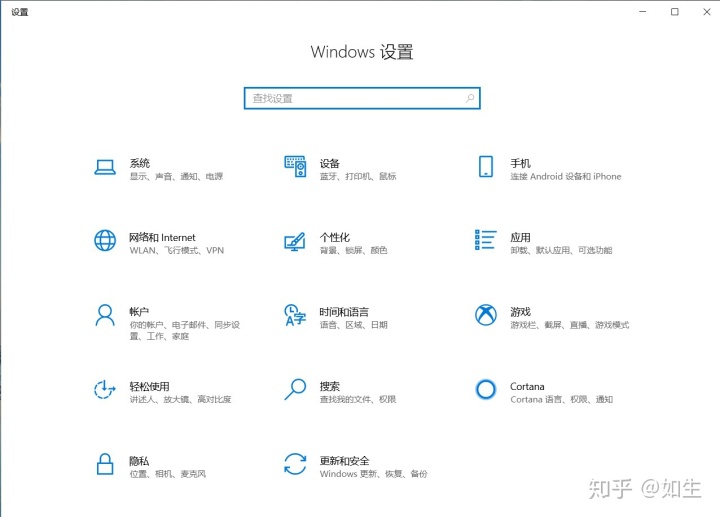Click the Cortana circle icon
720x517 pixels.
click(x=486, y=389)
